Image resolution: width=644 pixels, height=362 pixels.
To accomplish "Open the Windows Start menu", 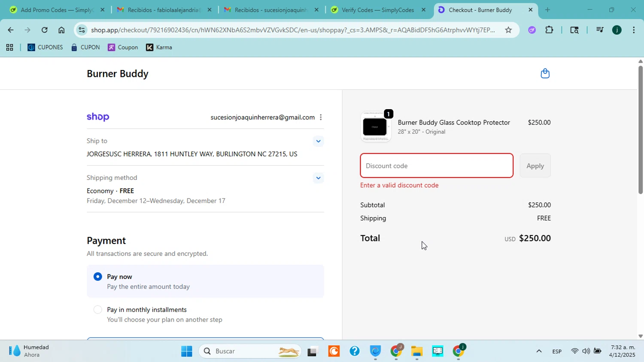I will [x=187, y=351].
